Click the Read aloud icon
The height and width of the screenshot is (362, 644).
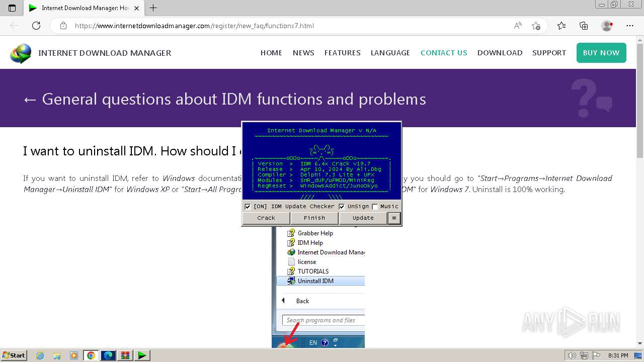[x=518, y=26]
